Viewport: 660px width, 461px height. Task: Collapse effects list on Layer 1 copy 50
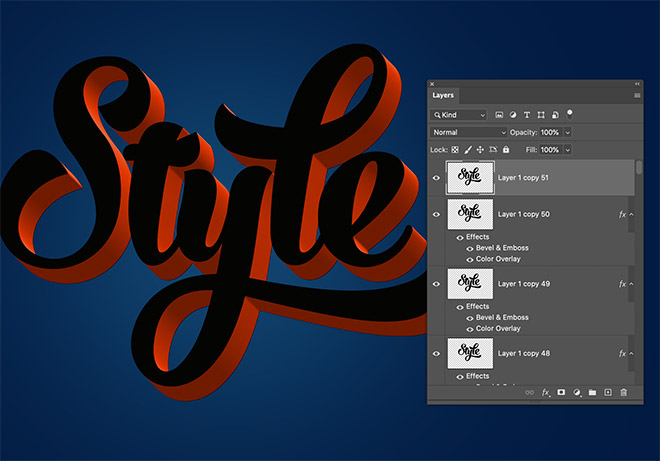[630, 214]
